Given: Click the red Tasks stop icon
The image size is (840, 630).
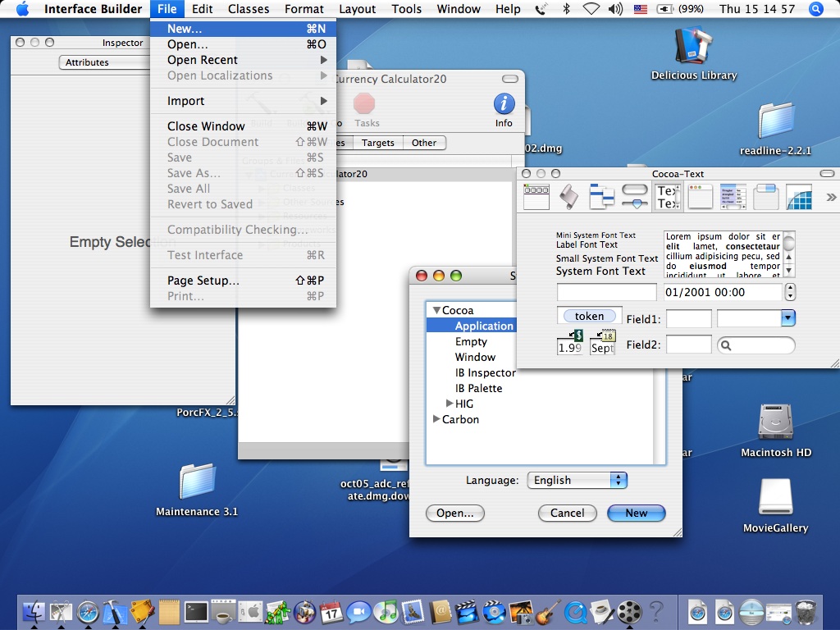Looking at the screenshot, I should pyautogui.click(x=364, y=103).
